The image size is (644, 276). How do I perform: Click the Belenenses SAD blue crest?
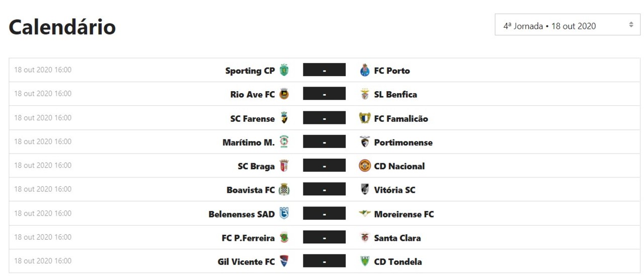[284, 214]
